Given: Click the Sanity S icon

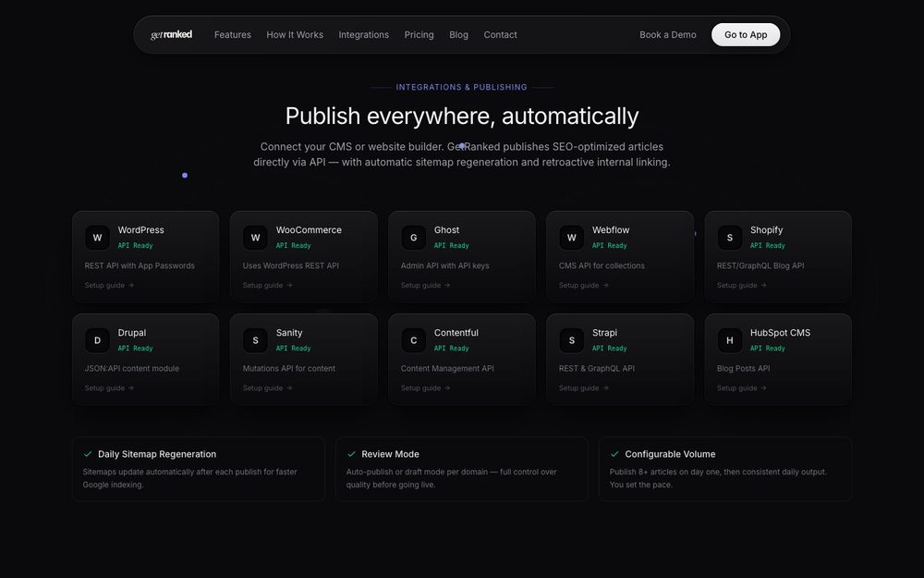Looking at the screenshot, I should pyautogui.click(x=255, y=340).
